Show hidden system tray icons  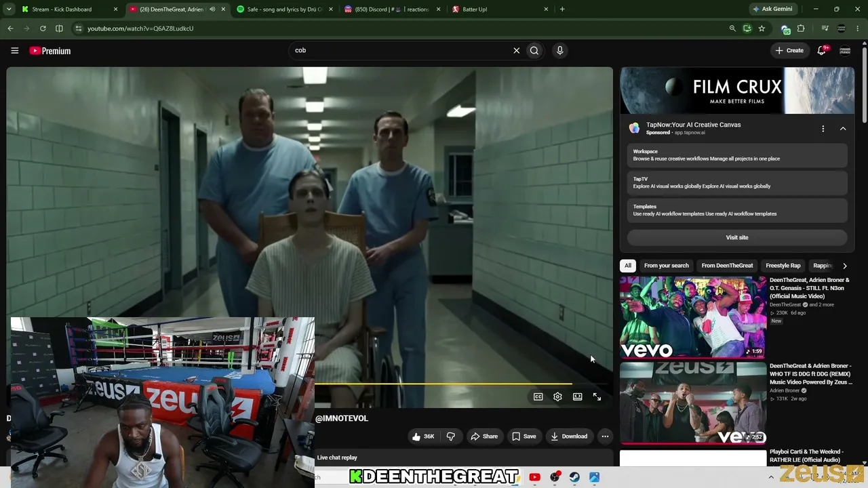[770, 477]
